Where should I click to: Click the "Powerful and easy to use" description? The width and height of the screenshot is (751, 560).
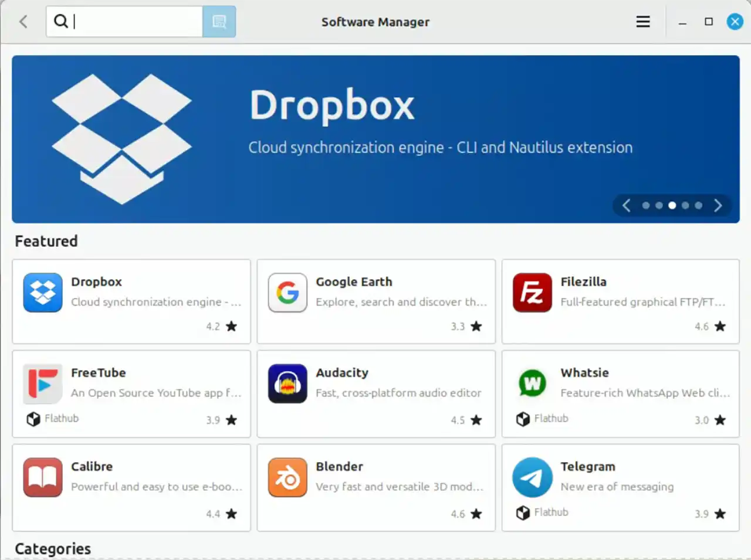pos(157,487)
